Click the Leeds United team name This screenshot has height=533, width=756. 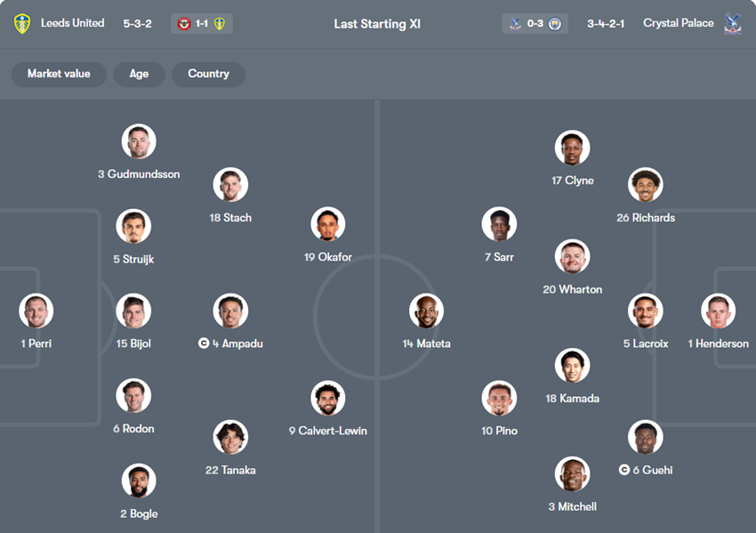pos(72,23)
